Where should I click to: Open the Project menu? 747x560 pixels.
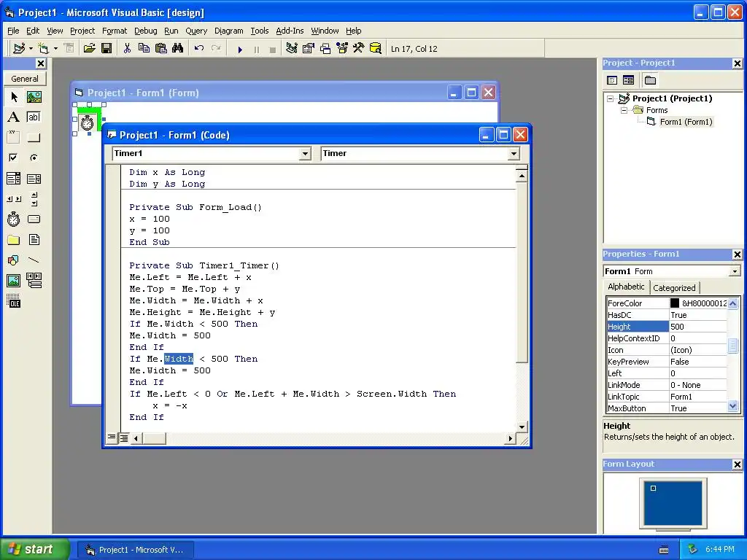pyautogui.click(x=82, y=31)
